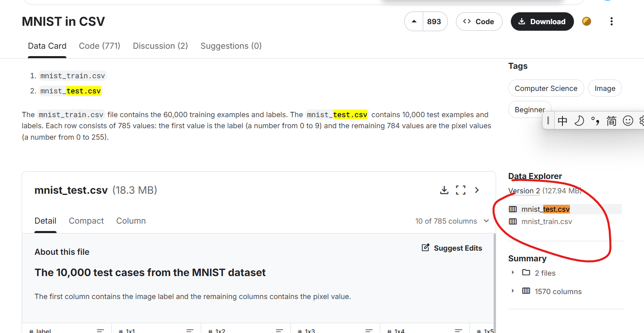Viewport: 644px width, 333px height.
Task: Click the About this file heading
Action: tap(62, 252)
